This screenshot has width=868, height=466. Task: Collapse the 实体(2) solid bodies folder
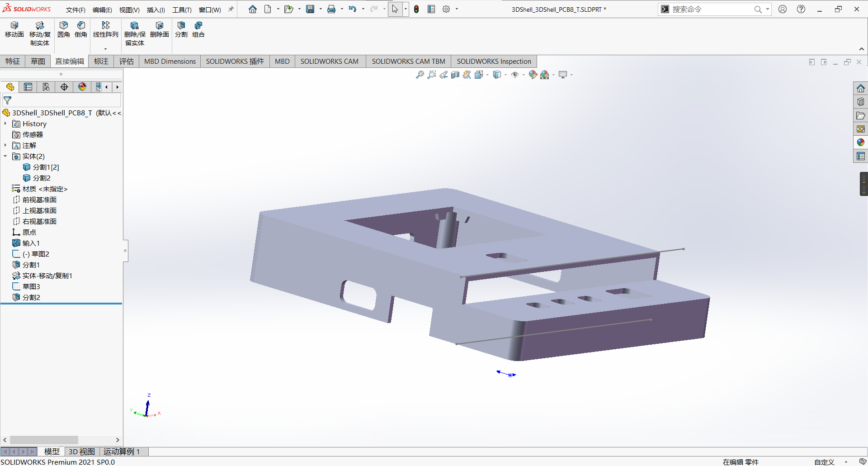pos(5,156)
